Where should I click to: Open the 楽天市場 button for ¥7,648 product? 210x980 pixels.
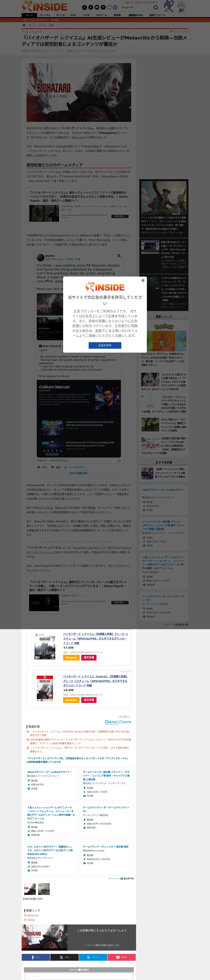tap(89, 657)
